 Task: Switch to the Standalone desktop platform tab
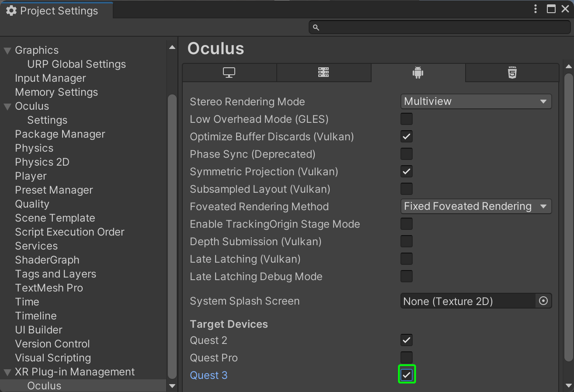(229, 73)
